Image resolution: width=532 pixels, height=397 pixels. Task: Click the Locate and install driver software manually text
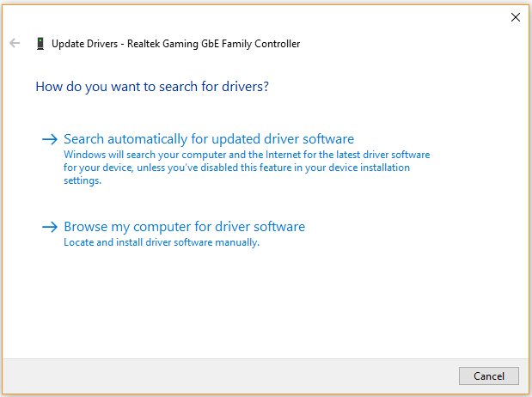162,242
